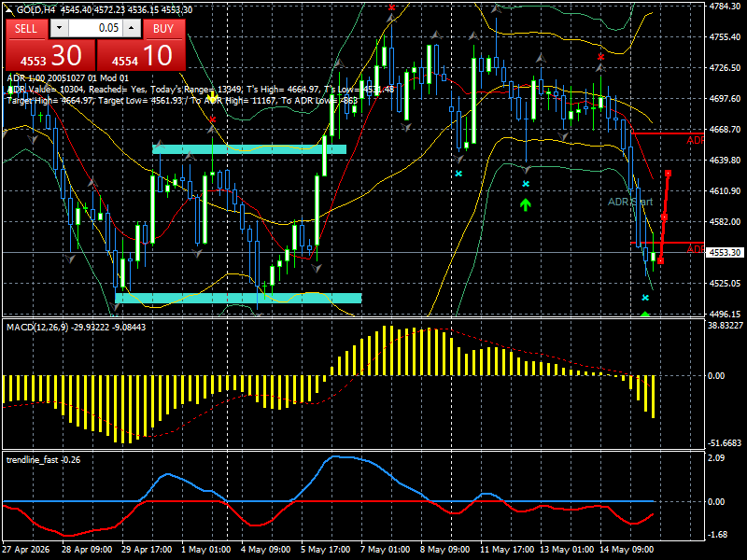
Task: Click the 28 Apr 09:00 time label
Action: (x=87, y=549)
